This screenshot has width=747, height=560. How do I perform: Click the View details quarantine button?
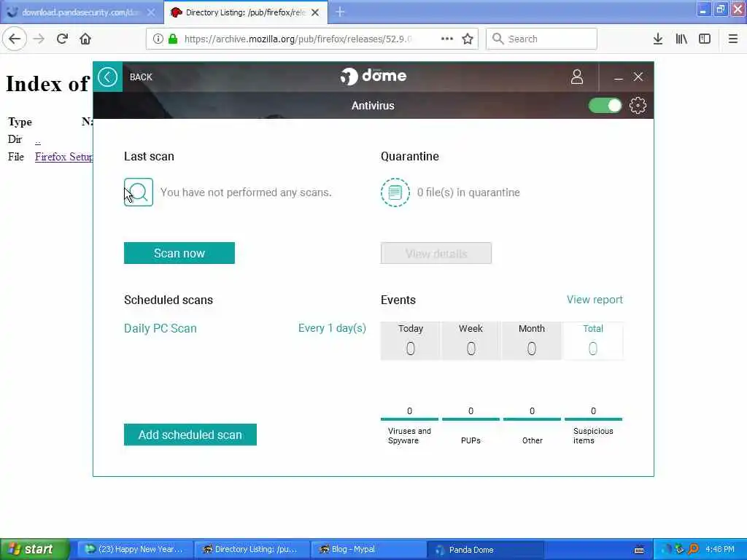[x=436, y=253]
